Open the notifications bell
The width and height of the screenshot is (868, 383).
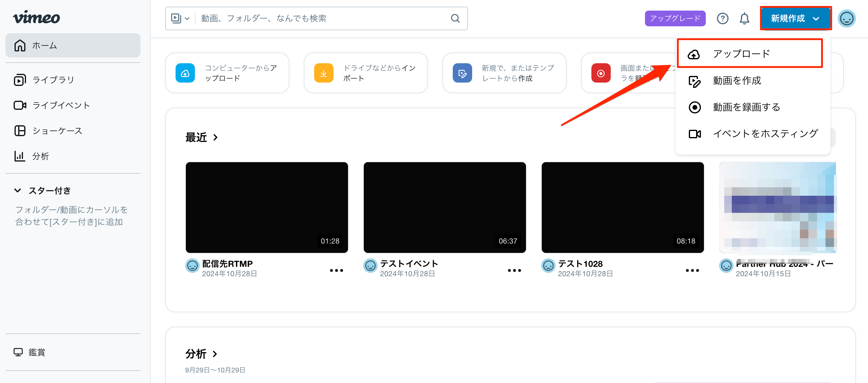click(x=744, y=18)
